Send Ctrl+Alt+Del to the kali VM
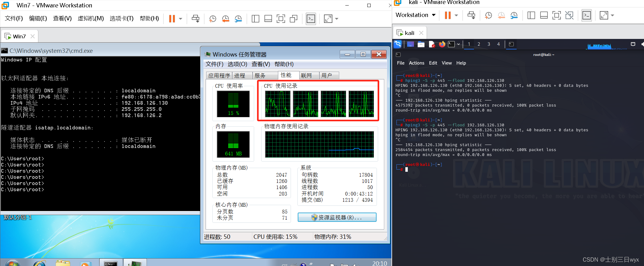The image size is (644, 266). (471, 15)
